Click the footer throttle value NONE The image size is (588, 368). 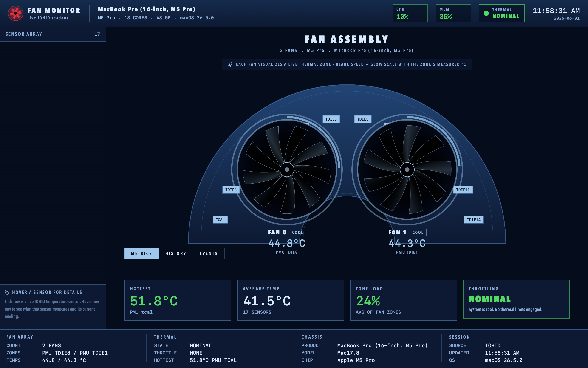coord(196,353)
